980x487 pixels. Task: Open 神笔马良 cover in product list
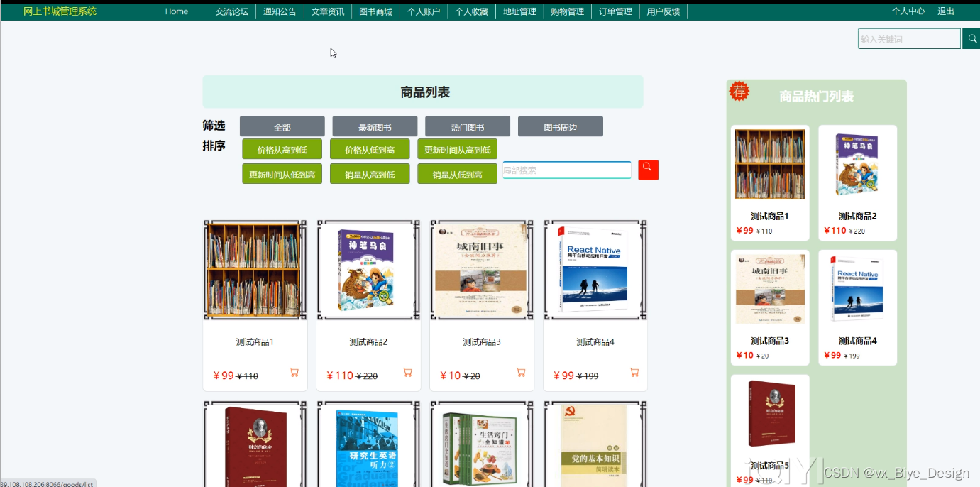368,270
